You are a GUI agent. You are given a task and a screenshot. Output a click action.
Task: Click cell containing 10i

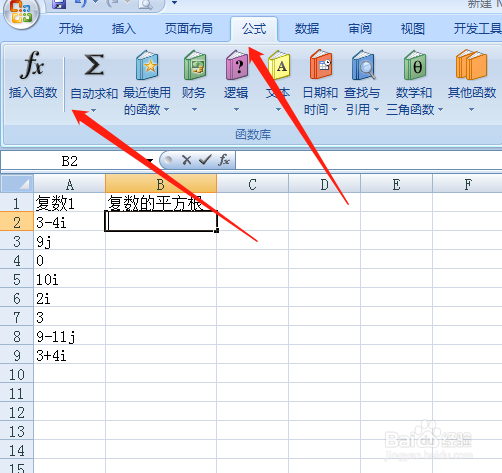coord(69,279)
